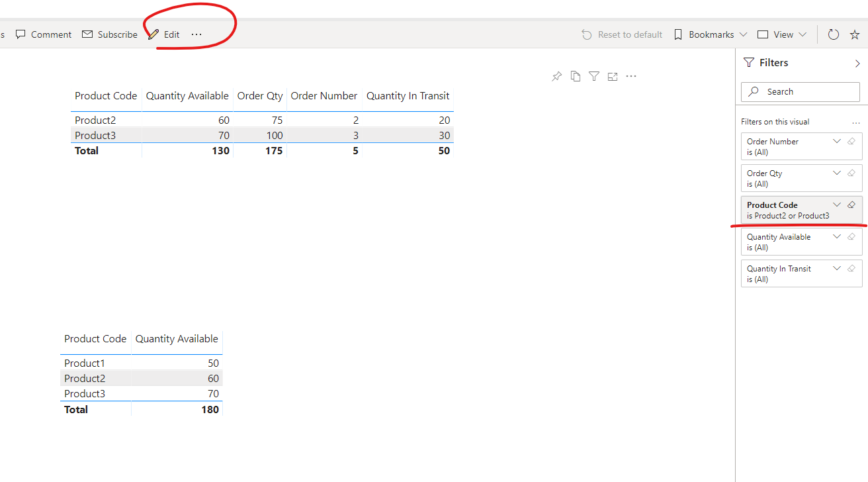Click the copy visual icon
This screenshot has height=482, width=868.
576,76
